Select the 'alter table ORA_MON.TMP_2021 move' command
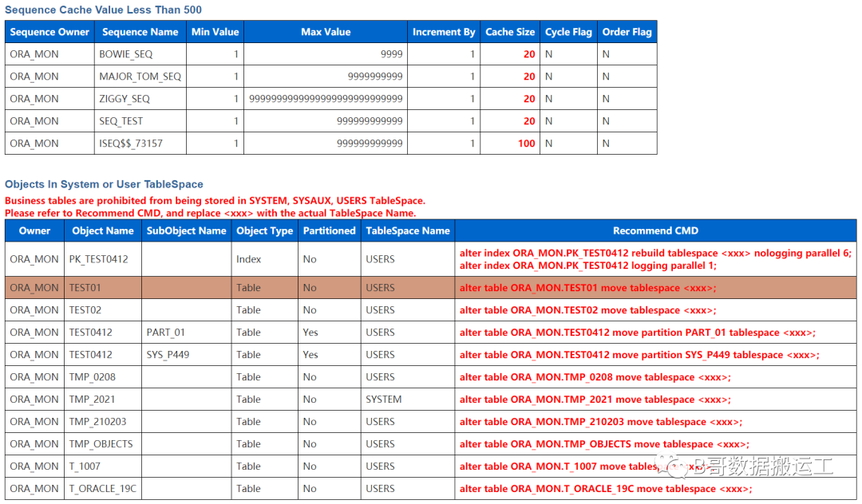Viewport: 862px width, 504px height. tap(595, 400)
